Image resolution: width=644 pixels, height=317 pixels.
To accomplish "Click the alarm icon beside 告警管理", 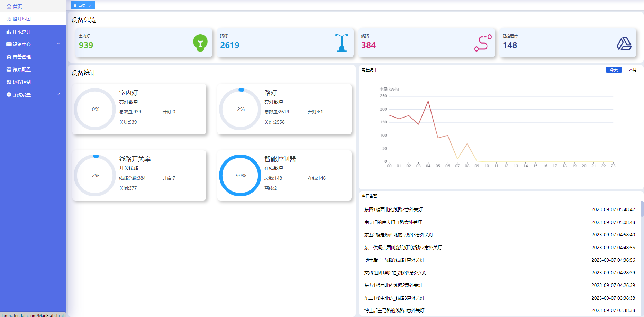I will click(x=9, y=57).
